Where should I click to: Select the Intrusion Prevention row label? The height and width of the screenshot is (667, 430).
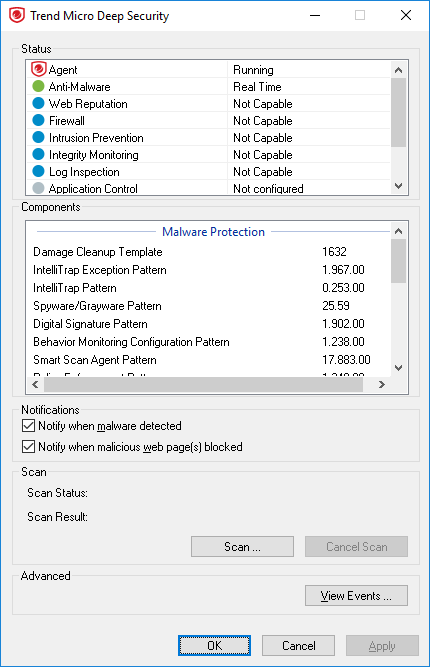(x=96, y=138)
